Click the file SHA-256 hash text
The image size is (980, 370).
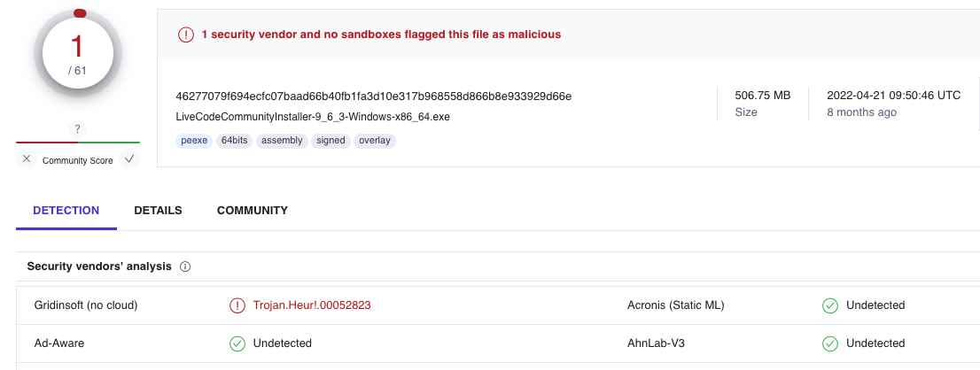tap(373, 96)
